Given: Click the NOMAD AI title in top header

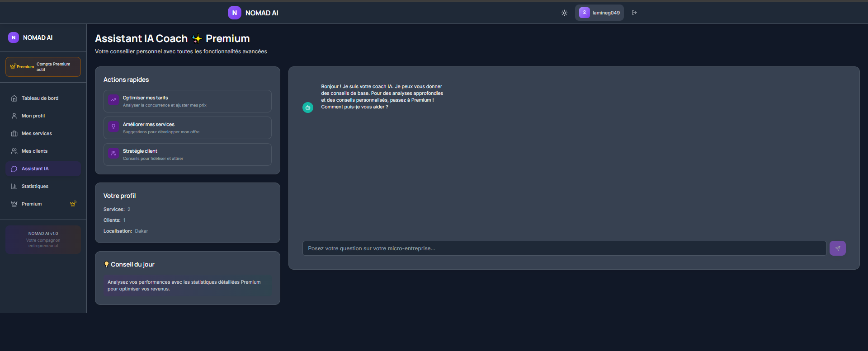Looking at the screenshot, I should (262, 13).
